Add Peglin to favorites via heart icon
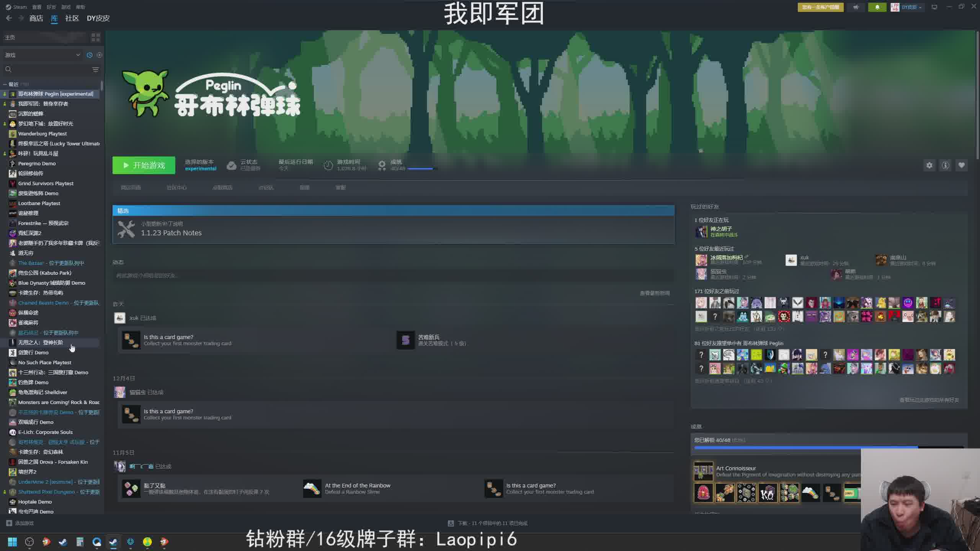Viewport: 980px width, 551px height. click(x=962, y=165)
